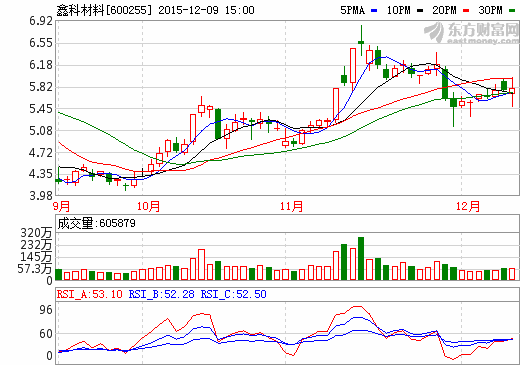
Task: Click the RSI_A:53.10 indicator value
Action: click(x=90, y=294)
